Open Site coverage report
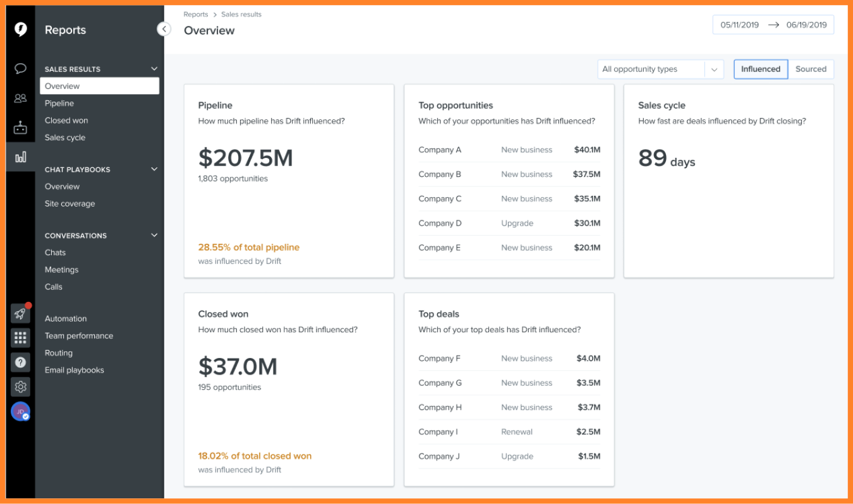 (x=70, y=203)
